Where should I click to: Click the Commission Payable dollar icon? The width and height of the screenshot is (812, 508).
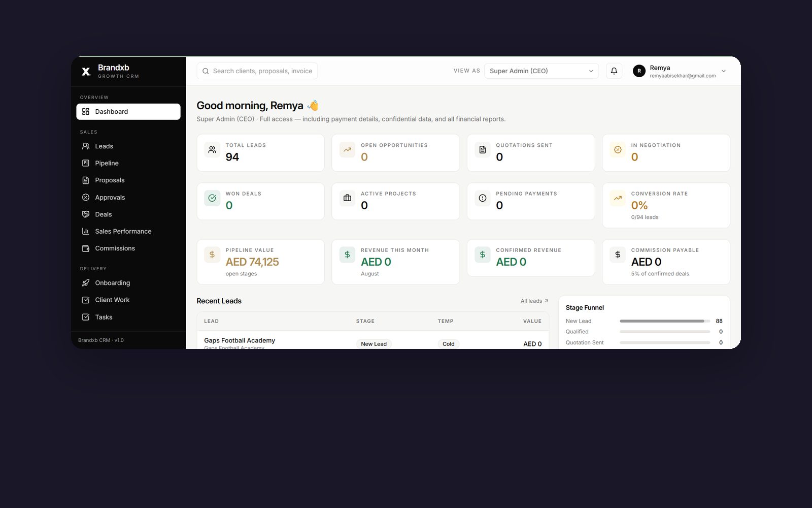[x=618, y=255]
